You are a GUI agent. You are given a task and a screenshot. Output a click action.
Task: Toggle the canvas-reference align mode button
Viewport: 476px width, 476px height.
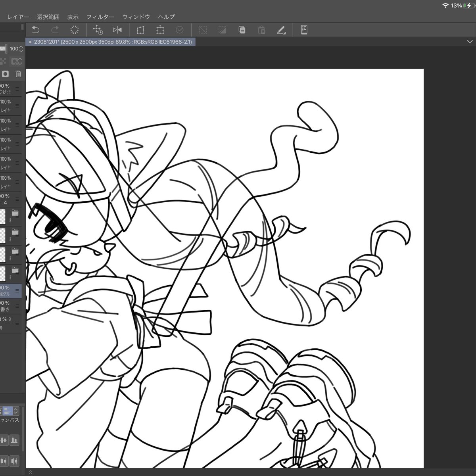pyautogui.click(x=8, y=411)
